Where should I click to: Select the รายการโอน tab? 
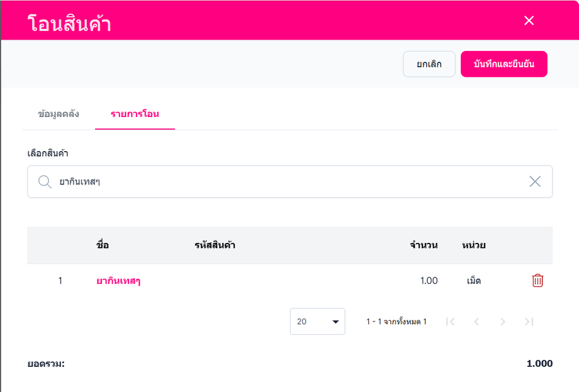pos(135,114)
